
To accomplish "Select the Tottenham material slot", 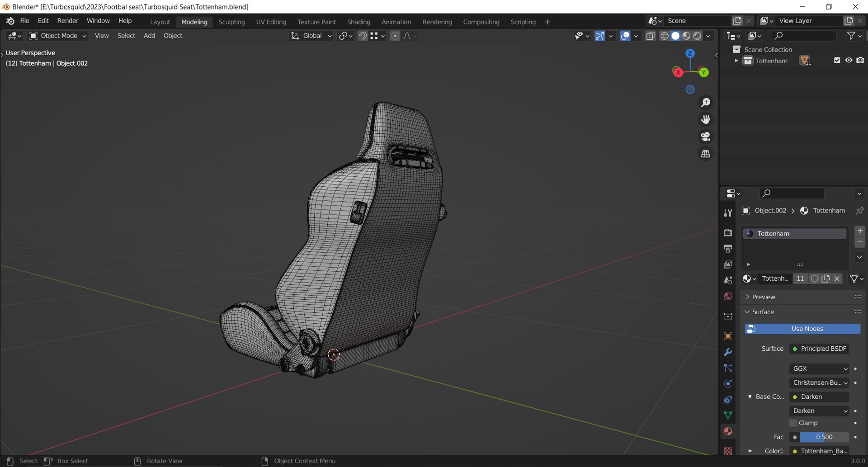I will (795, 233).
